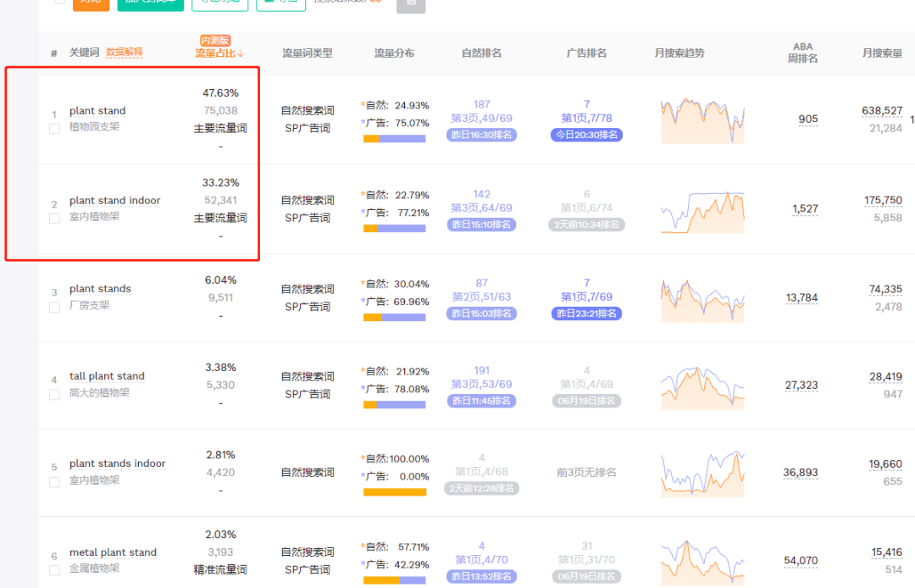The width and height of the screenshot is (915, 588).
Task: Click the 流量词类型 column header
Action: click(308, 53)
